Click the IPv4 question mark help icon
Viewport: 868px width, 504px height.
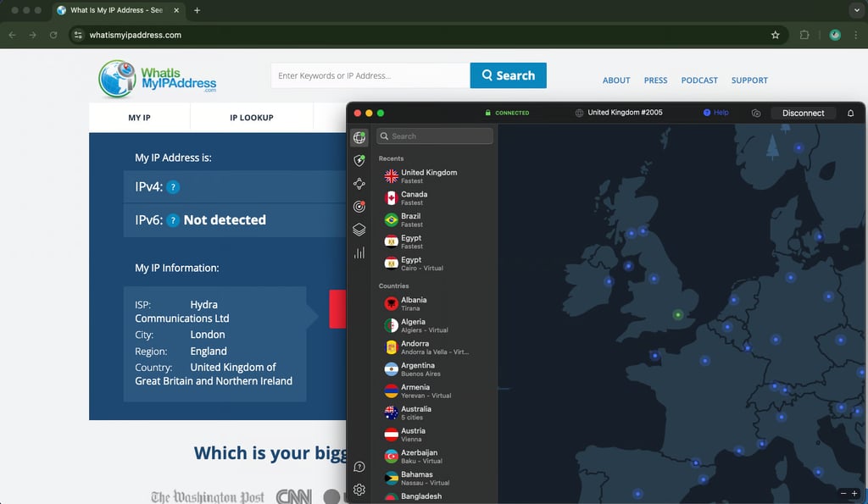click(x=173, y=187)
